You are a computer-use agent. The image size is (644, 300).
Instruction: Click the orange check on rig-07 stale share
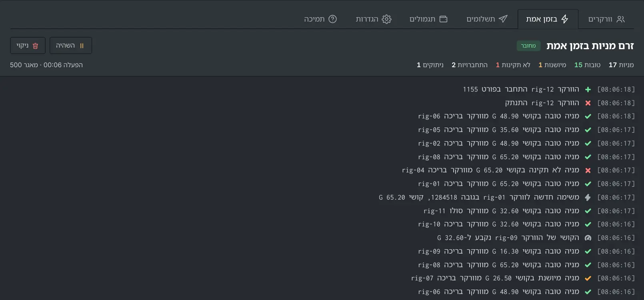coord(588,278)
